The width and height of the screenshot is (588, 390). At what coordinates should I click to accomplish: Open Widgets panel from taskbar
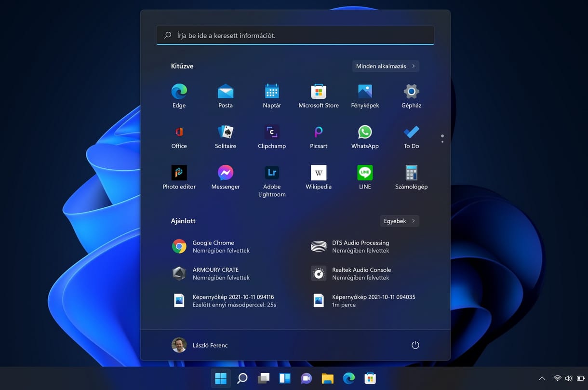point(285,378)
